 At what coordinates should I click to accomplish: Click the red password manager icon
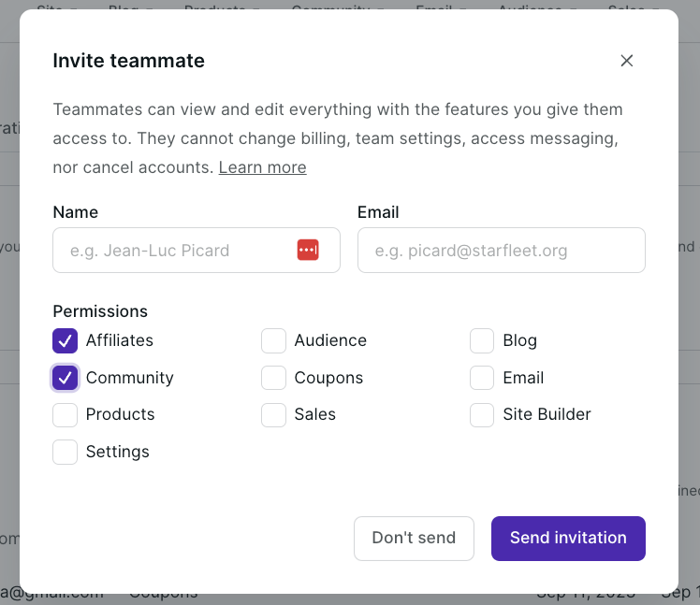point(308,250)
